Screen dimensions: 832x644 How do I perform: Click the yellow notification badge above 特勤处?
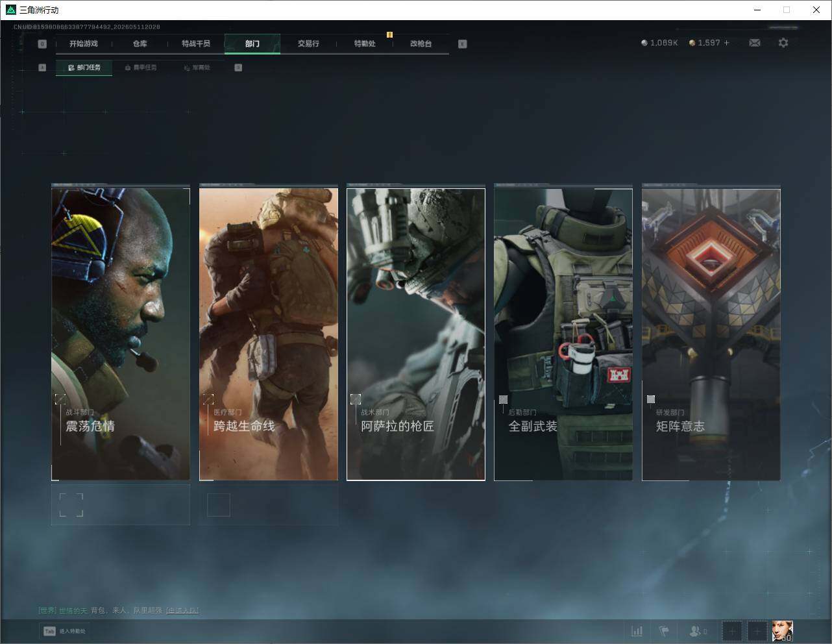pos(389,34)
